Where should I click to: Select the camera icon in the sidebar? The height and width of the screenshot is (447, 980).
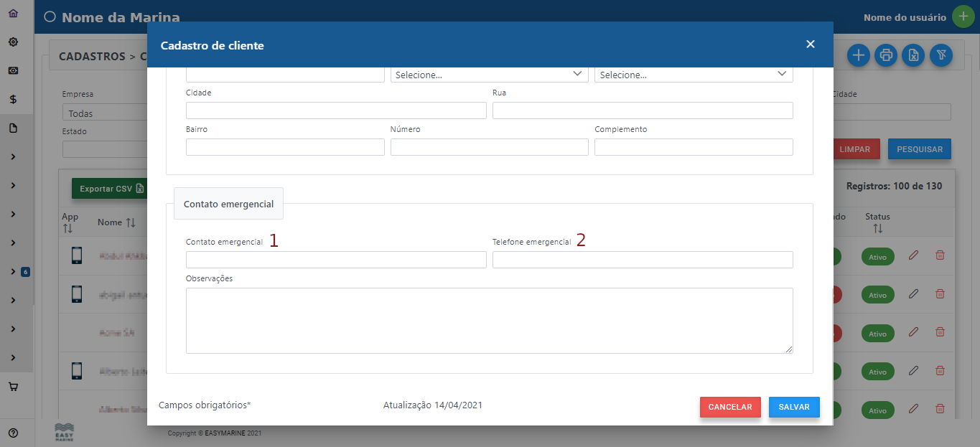(12, 70)
